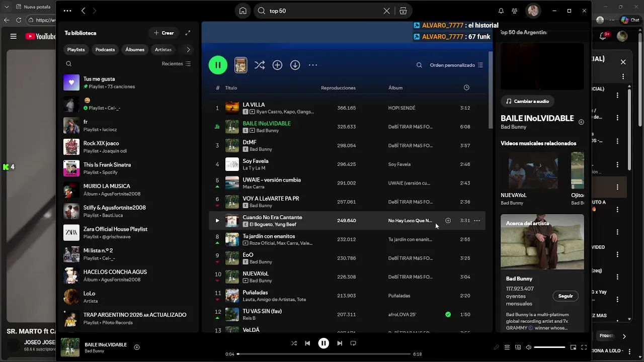Open 'TRAP ARGENTINO 2026' playlist
This screenshot has width=644, height=362.
tap(128, 318)
